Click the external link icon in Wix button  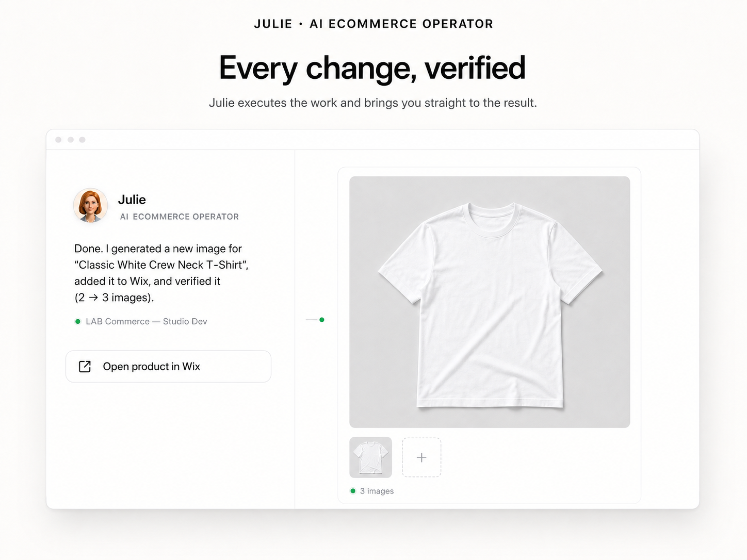tap(85, 366)
